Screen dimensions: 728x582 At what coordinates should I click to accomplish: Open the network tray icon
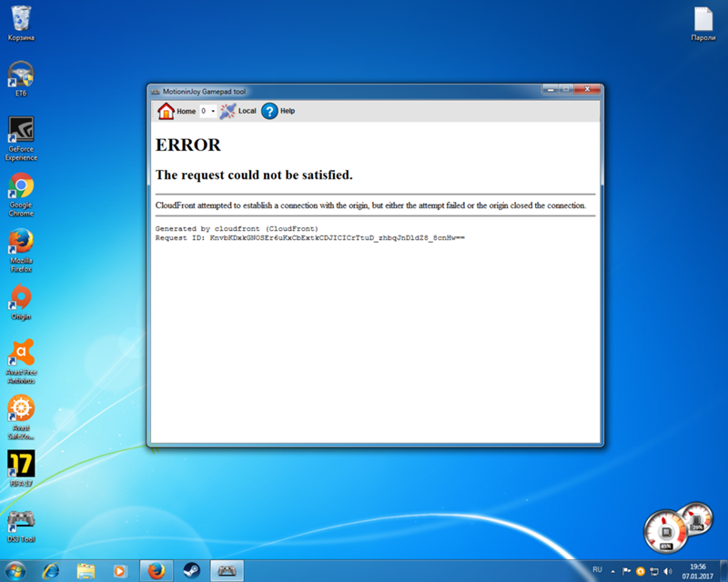tap(654, 571)
